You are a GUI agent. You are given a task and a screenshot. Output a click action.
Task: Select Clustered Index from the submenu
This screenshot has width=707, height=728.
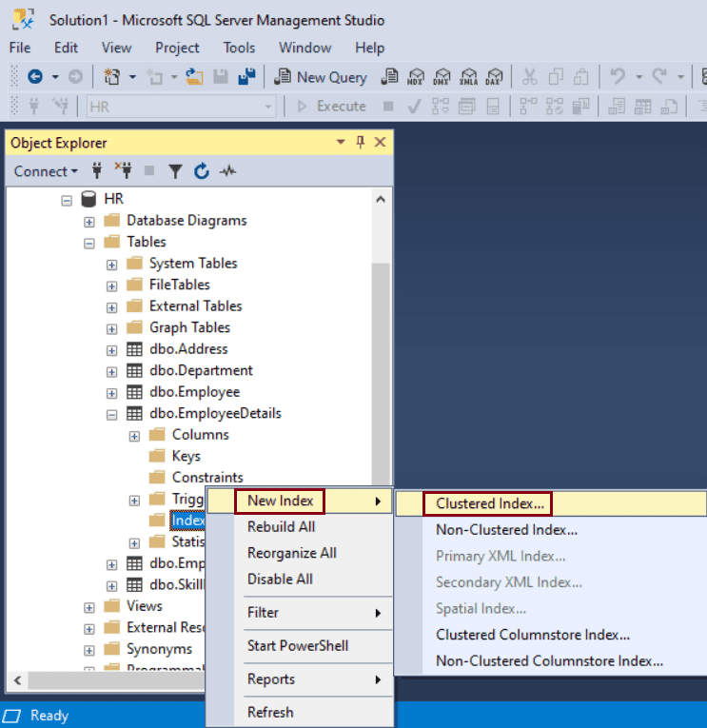tap(490, 503)
